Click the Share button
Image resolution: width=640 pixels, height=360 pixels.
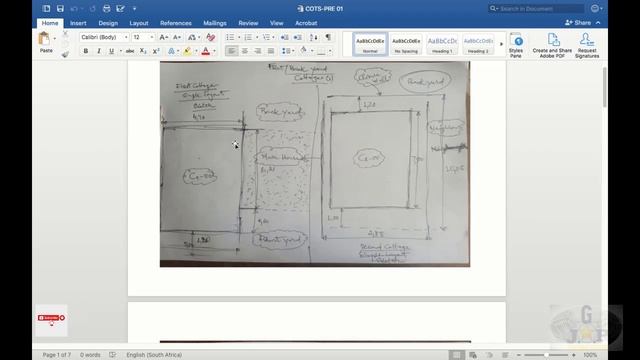point(578,23)
